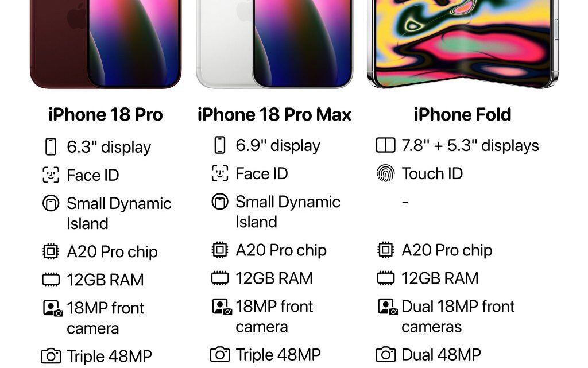The width and height of the screenshot is (588, 368).
Task: Click the RAM icon under iPhone 18 Pro Max
Action: click(x=220, y=278)
